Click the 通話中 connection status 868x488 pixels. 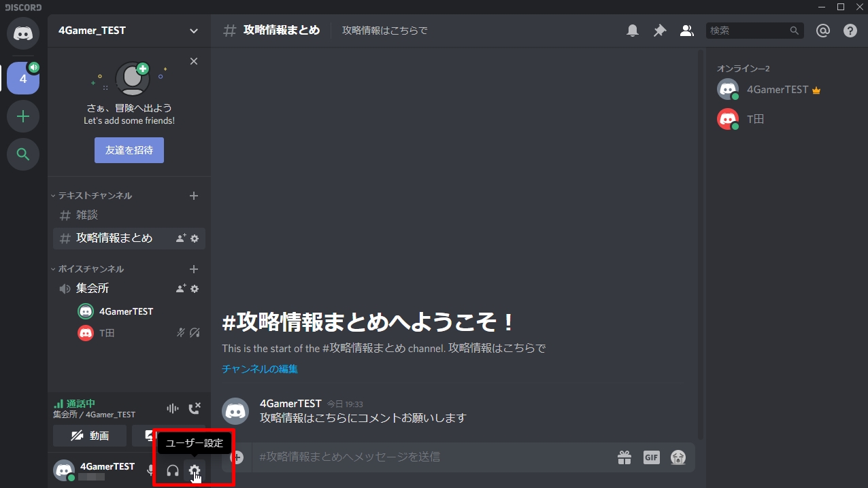tap(74, 403)
